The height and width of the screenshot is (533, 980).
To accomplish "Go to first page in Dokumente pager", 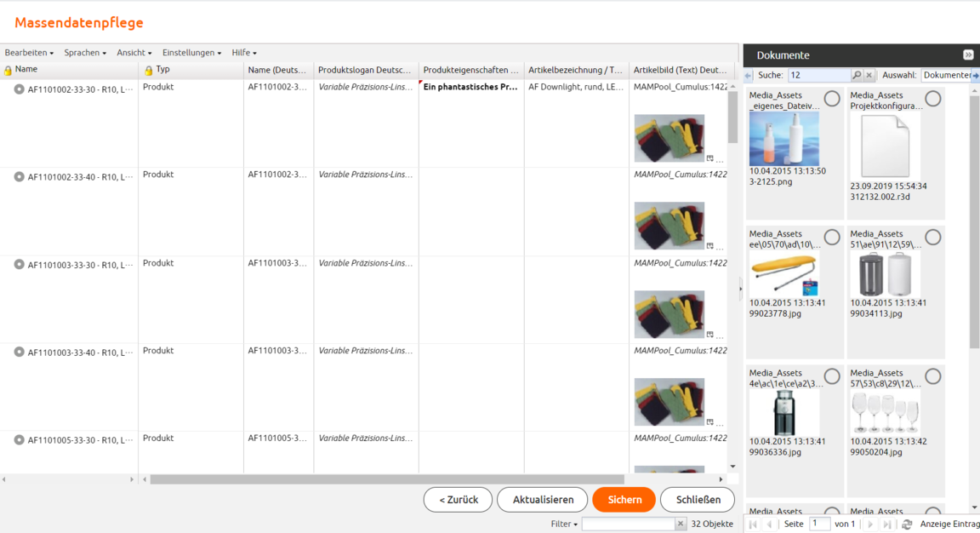I will [x=753, y=524].
